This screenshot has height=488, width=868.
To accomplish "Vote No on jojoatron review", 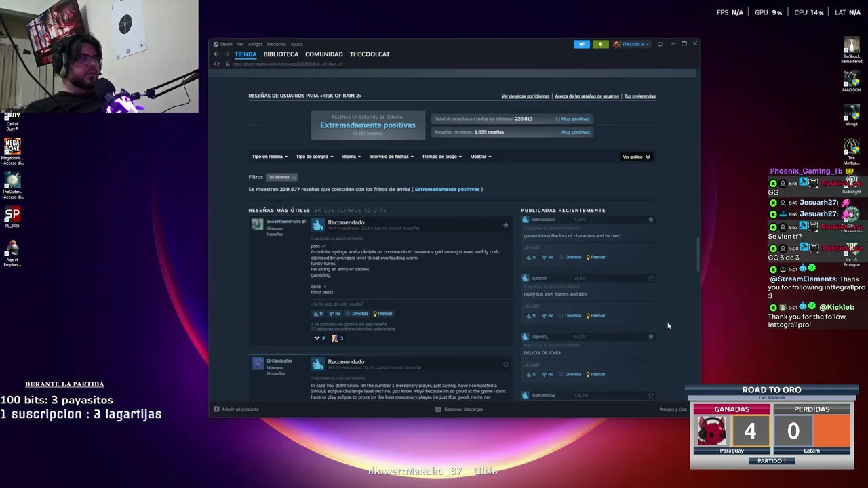I will [x=548, y=316].
